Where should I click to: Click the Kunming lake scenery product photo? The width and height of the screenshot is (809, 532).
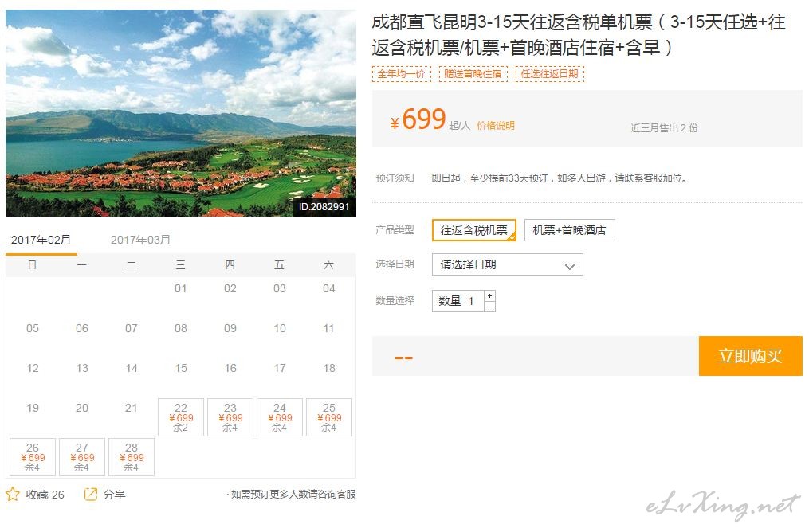(x=181, y=113)
